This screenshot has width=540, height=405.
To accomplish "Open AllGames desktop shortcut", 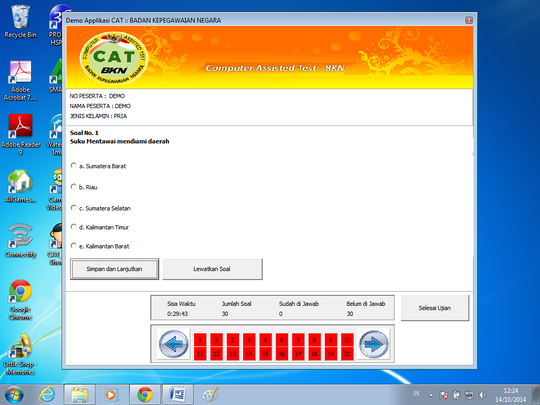I will [x=20, y=186].
